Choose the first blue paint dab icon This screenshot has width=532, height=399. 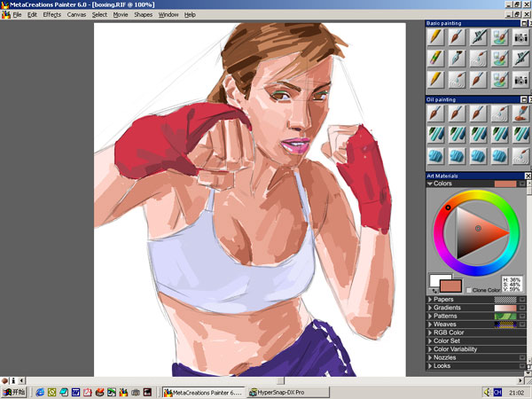(435, 154)
